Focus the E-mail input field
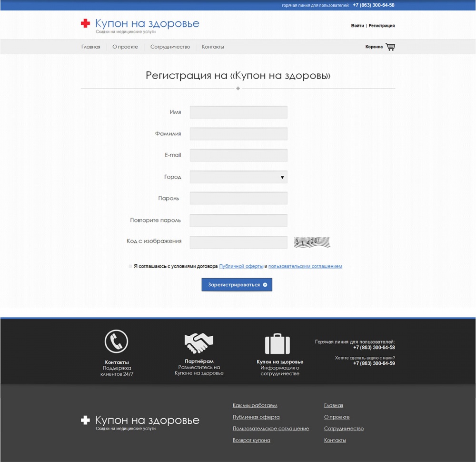Screen dimensions: 476x462 (238, 155)
